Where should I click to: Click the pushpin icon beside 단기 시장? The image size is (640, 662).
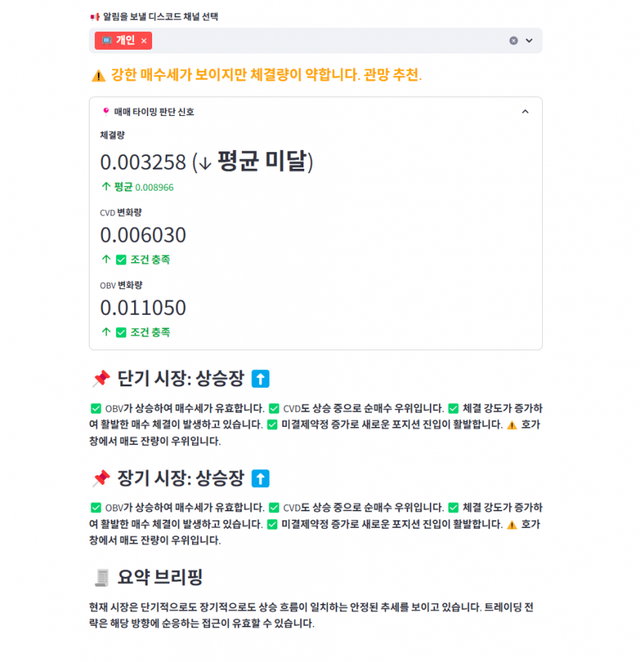100,379
